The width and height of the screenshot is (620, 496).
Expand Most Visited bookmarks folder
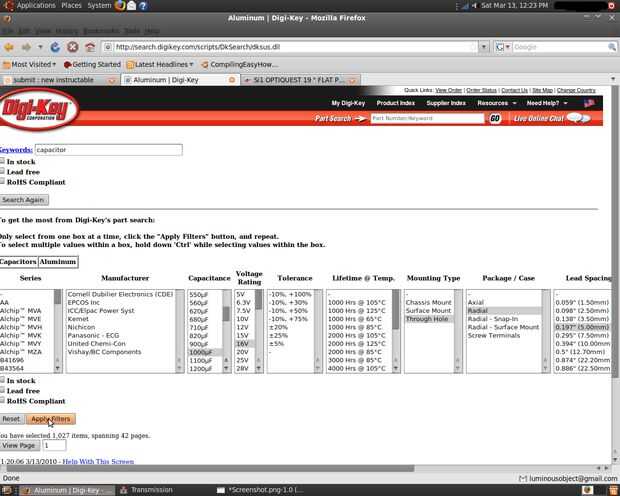(x=30, y=64)
